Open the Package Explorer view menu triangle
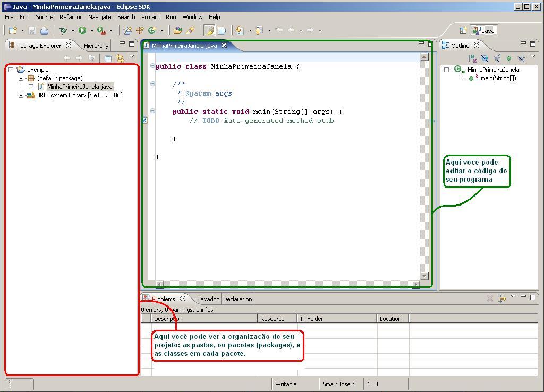Image resolution: width=544 pixels, height=392 pixels. [x=132, y=56]
